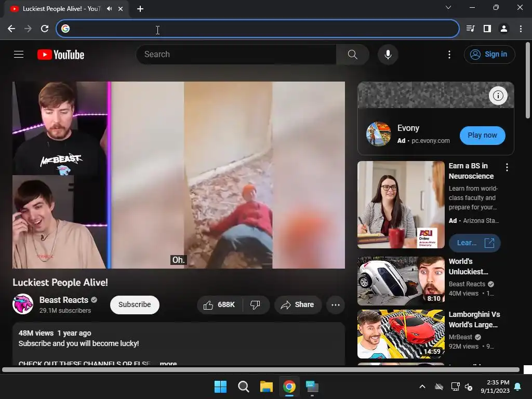Click the Chrome taskbar icon

pyautogui.click(x=289, y=387)
